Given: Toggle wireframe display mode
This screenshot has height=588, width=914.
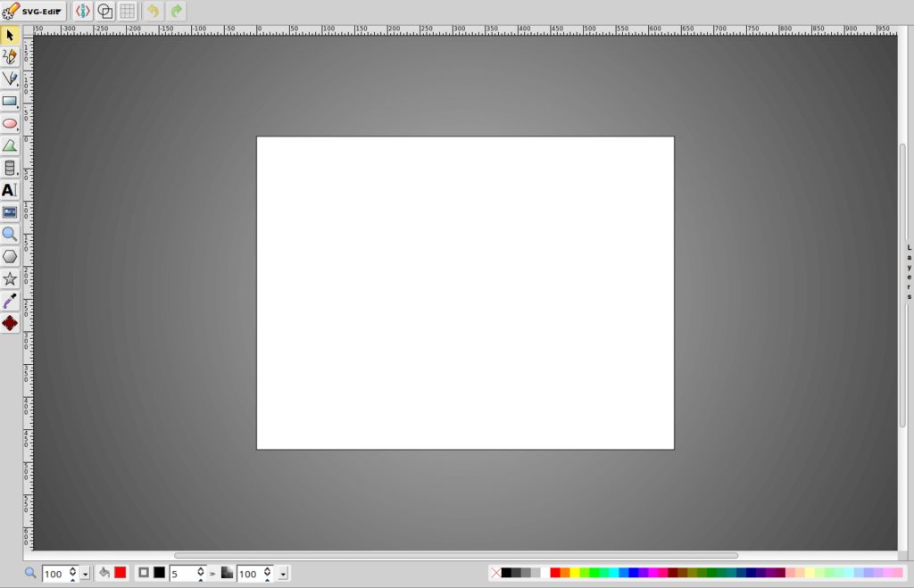Looking at the screenshot, I should (104, 11).
